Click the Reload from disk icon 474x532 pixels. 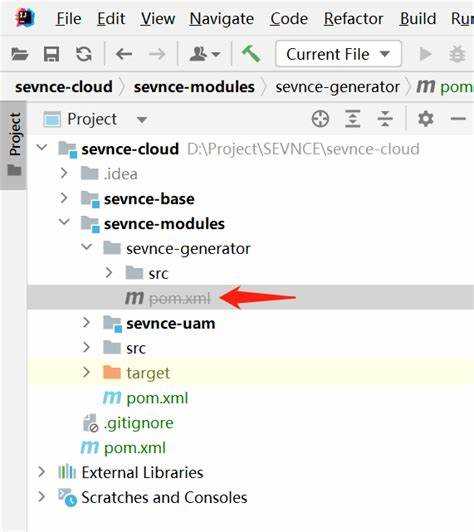83,54
